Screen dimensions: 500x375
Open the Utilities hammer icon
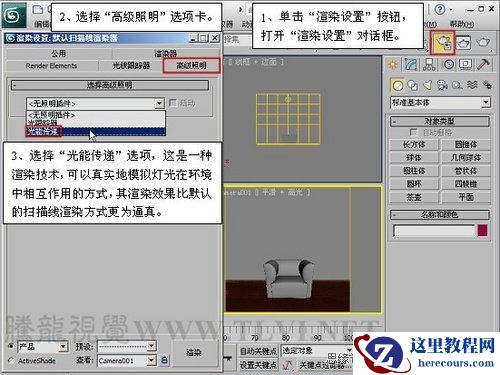pyautogui.click(x=484, y=64)
